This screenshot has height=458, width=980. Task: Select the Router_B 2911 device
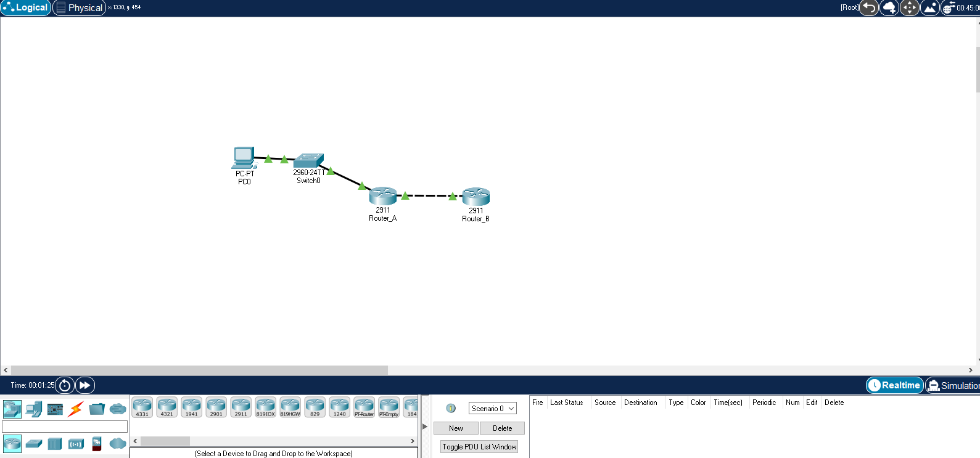point(476,197)
